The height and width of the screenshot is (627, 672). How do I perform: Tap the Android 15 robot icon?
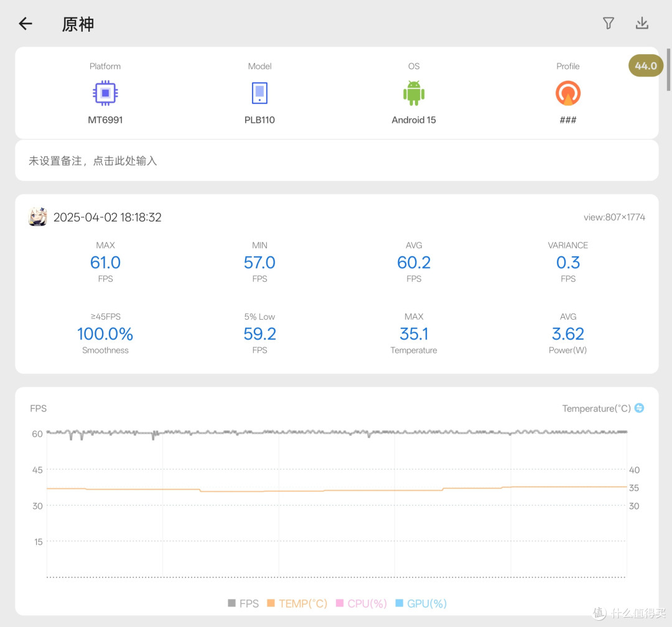point(414,93)
